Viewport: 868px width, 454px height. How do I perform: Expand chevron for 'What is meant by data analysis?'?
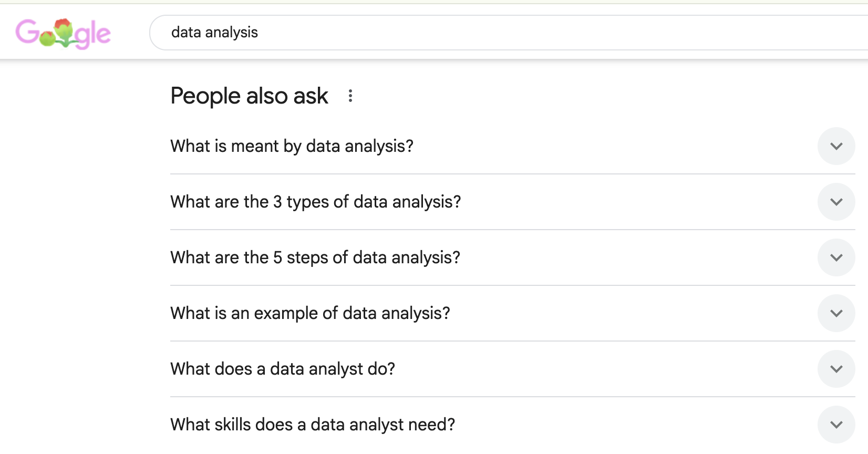[836, 146]
